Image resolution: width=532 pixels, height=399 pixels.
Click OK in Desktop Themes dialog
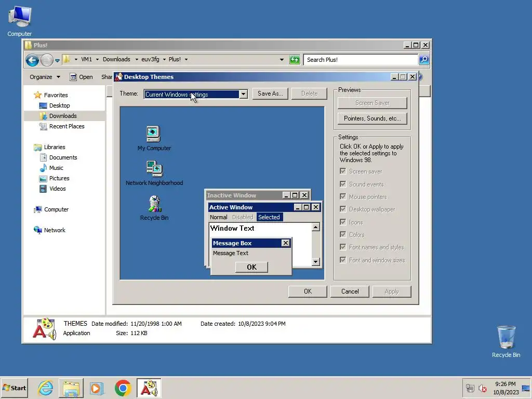coord(308,291)
